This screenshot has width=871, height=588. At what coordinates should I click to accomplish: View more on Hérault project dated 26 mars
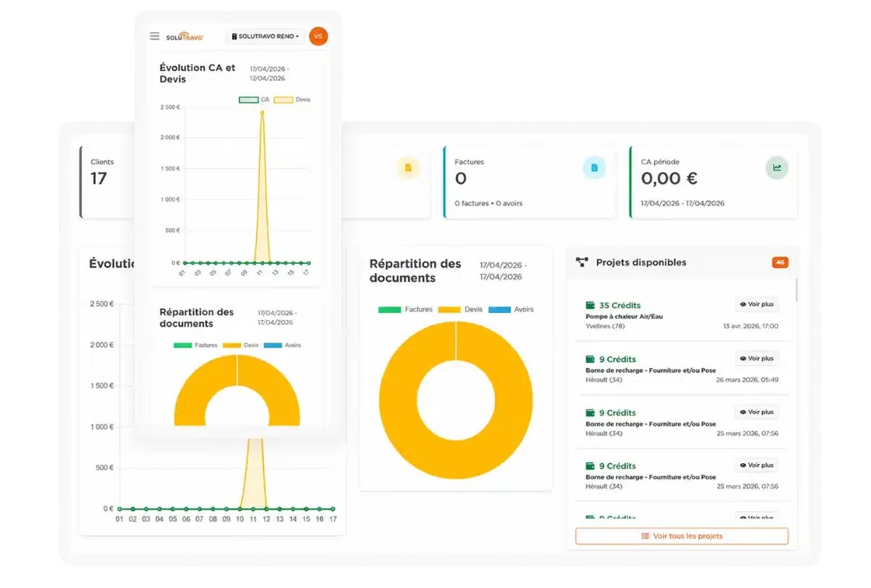coord(757,359)
